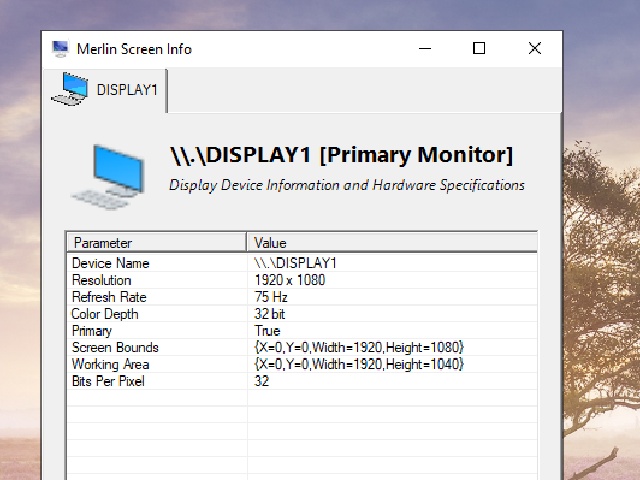Click the 32 bit value
This screenshot has height=480, width=640.
(269, 314)
